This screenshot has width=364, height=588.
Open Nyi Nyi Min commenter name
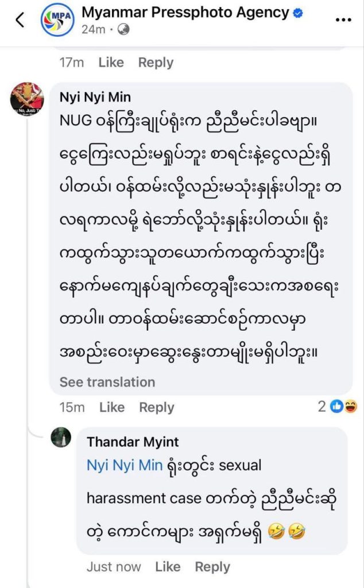click(95, 98)
